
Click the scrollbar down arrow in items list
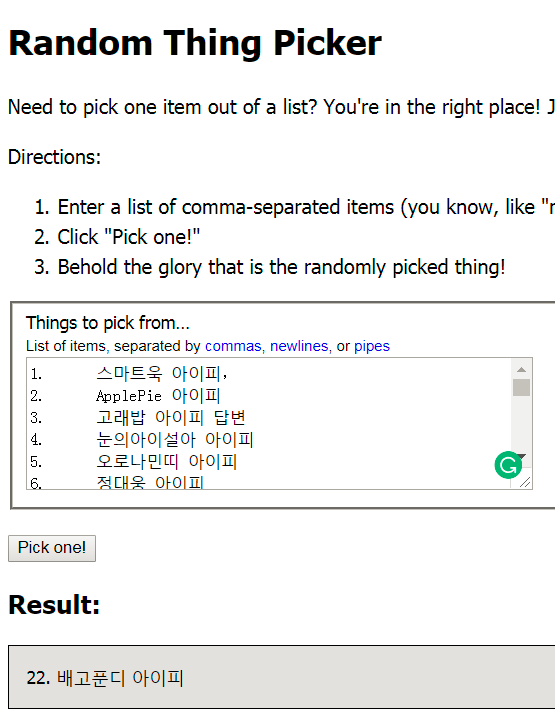[x=522, y=456]
